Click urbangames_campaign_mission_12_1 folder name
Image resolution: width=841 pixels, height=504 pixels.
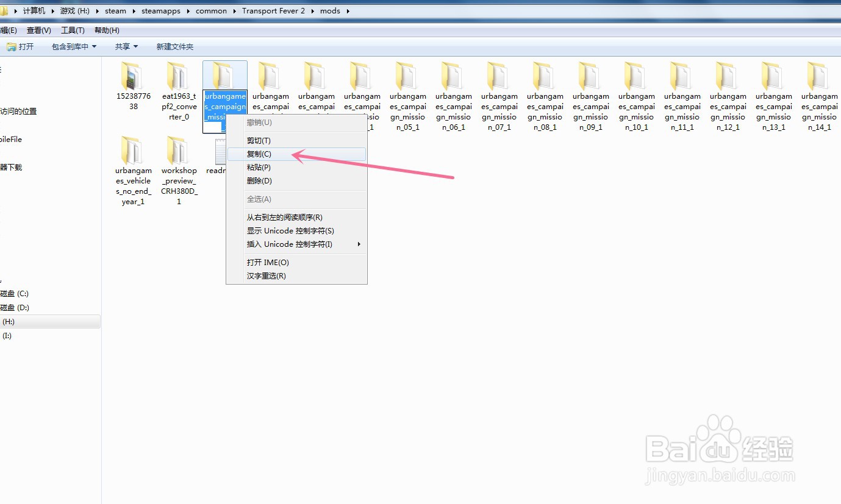[727, 112]
